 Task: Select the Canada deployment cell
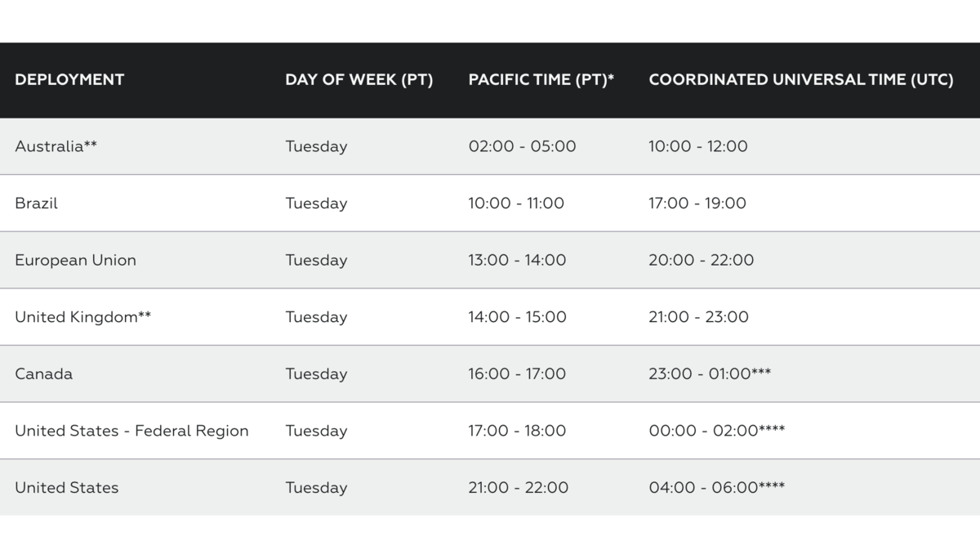point(43,373)
